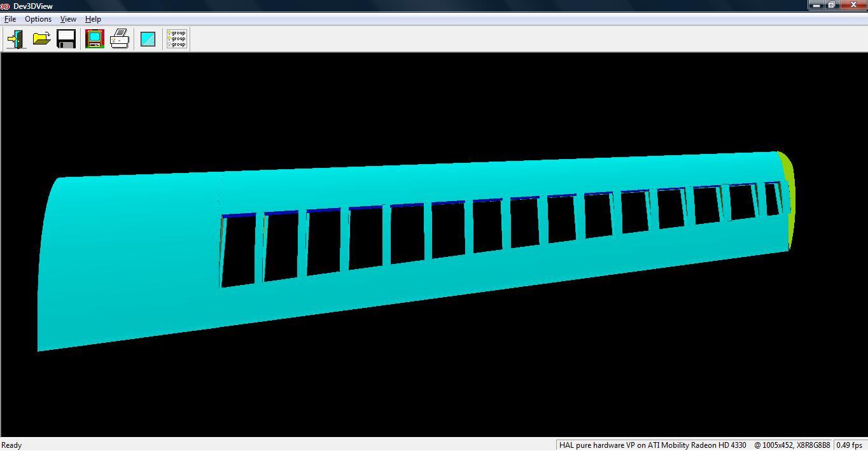This screenshot has width=868, height=451.
Task: Restore down the Dev3DView window
Action: tap(832, 5)
